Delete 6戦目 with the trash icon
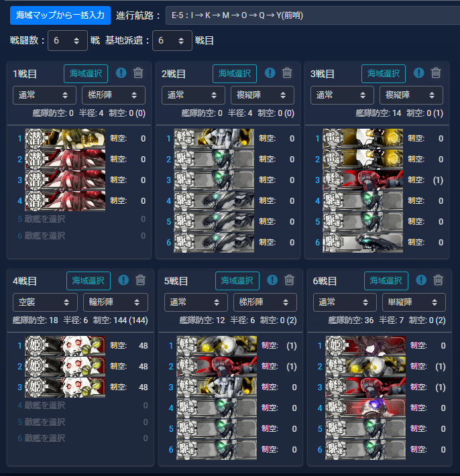This screenshot has width=460, height=476. pos(438,280)
